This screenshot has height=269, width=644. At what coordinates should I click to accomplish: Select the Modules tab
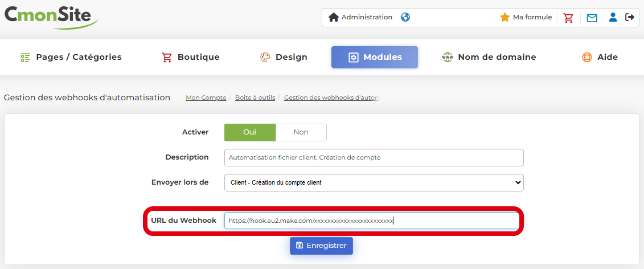[375, 57]
